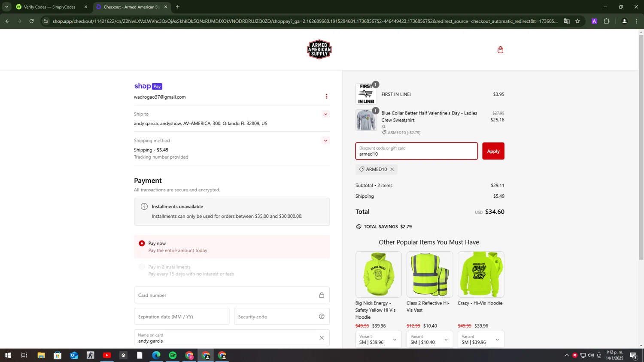Open Windows Start menu
The image size is (644, 362).
8,356
